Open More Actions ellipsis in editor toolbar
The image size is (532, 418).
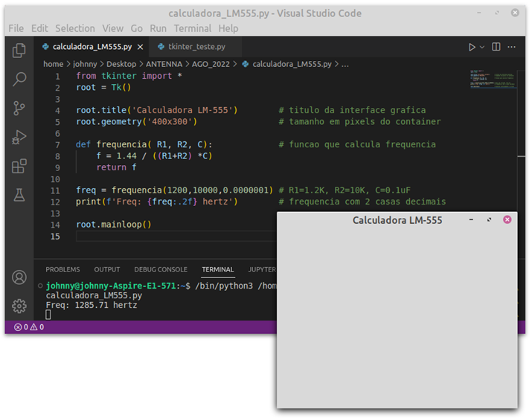tap(512, 47)
